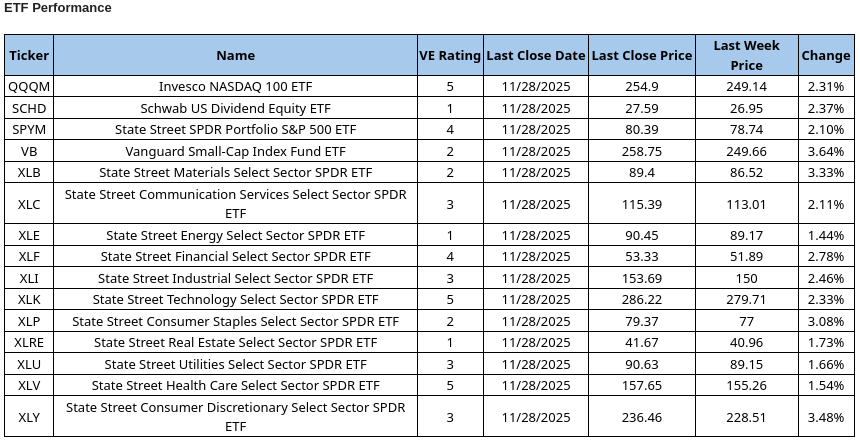Select the XLB ticker cell
This screenshot has height=440, width=860.
[29, 173]
